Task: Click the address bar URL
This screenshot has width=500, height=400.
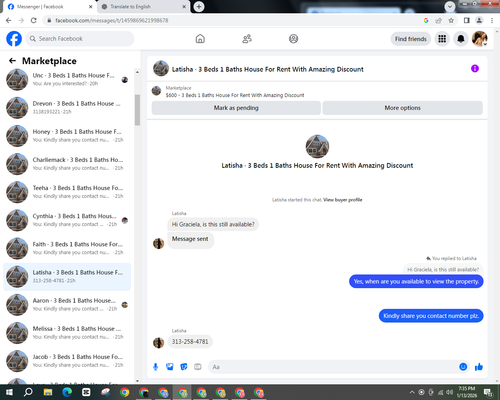Action: point(112,20)
